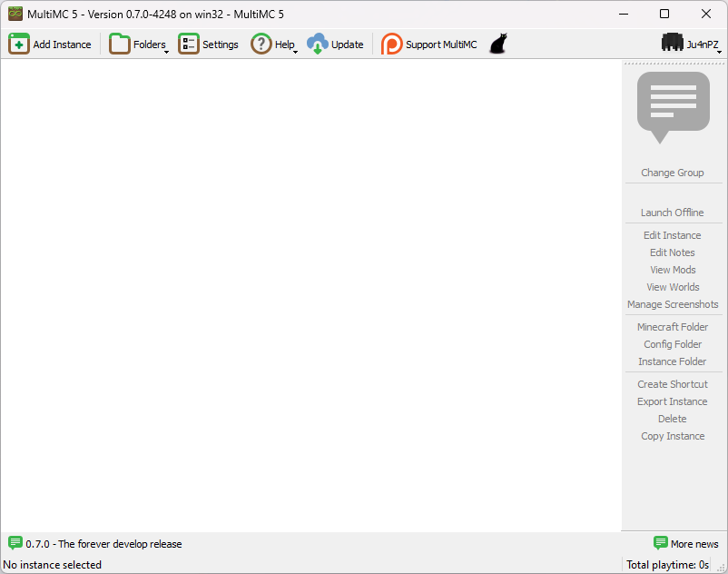Viewport: 728px width, 574px height.
Task: Select Change Group in the sidebar
Action: tap(672, 173)
